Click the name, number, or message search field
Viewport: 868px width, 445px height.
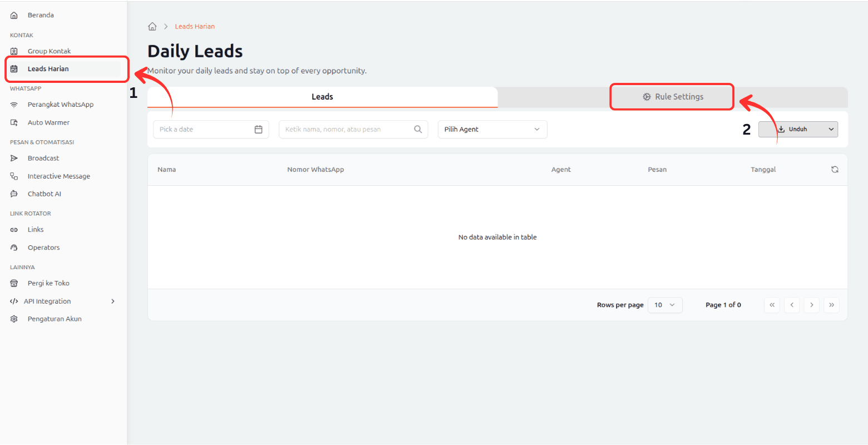[x=348, y=130]
